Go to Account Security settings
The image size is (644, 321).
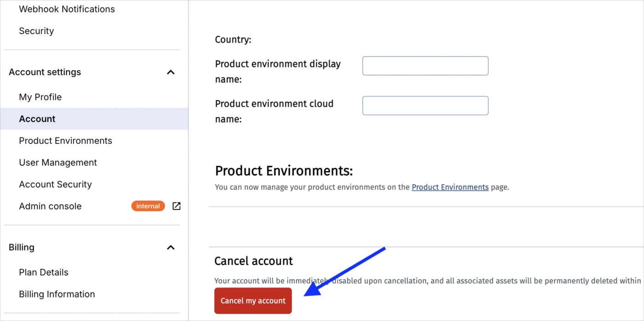point(55,184)
